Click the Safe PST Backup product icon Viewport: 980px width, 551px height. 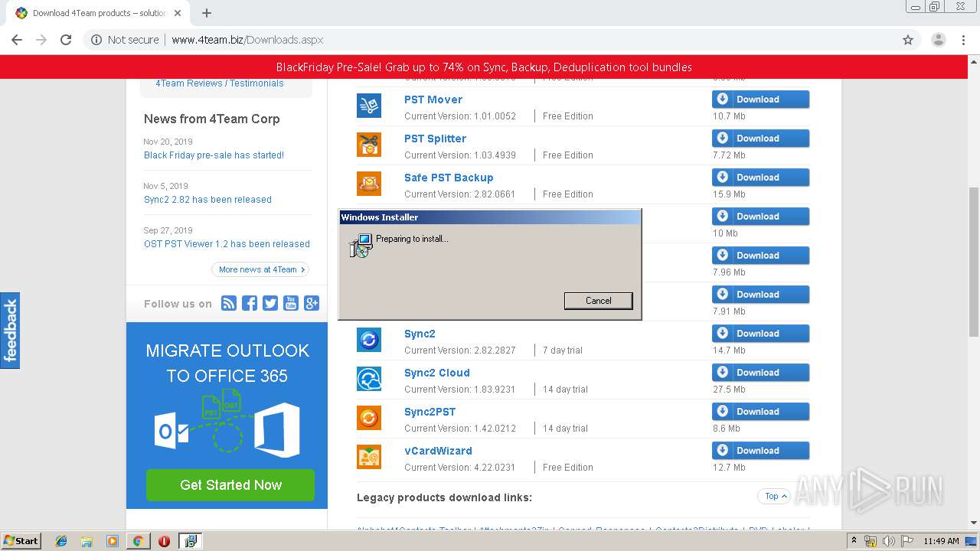[369, 184]
